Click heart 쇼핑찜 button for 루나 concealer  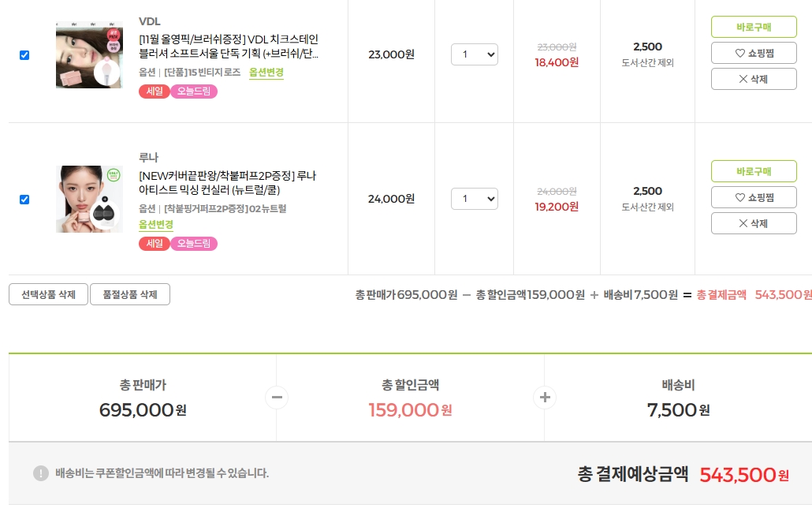(754, 197)
